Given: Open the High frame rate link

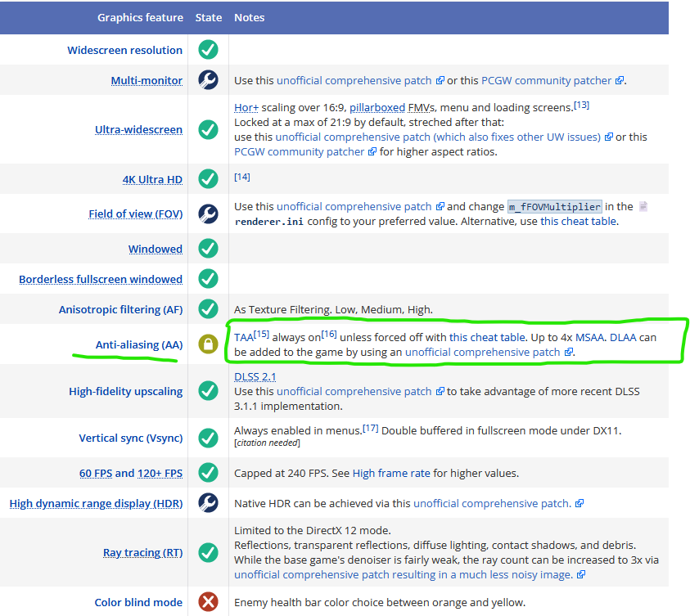Looking at the screenshot, I should pyautogui.click(x=391, y=473).
